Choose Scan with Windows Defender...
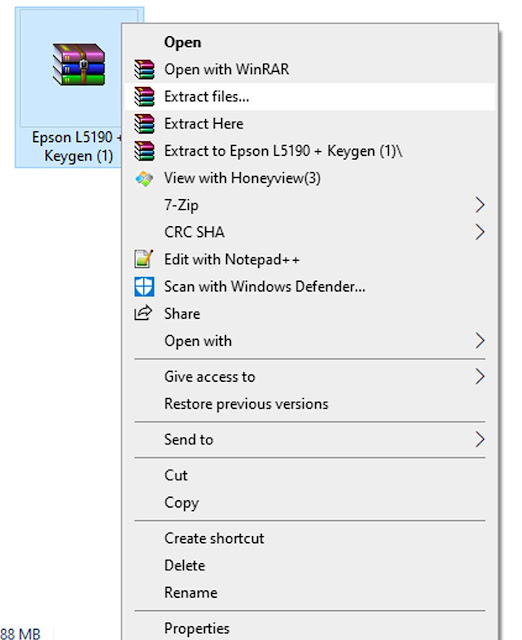This screenshot has height=640, width=522. point(310,287)
